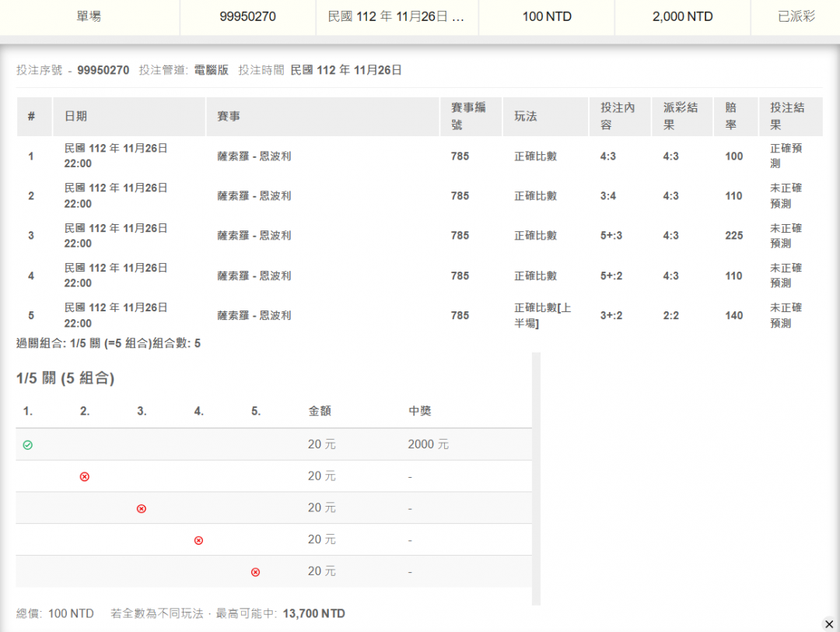Click odds value 225 in row 3
This screenshot has width=840, height=632.
(x=734, y=236)
